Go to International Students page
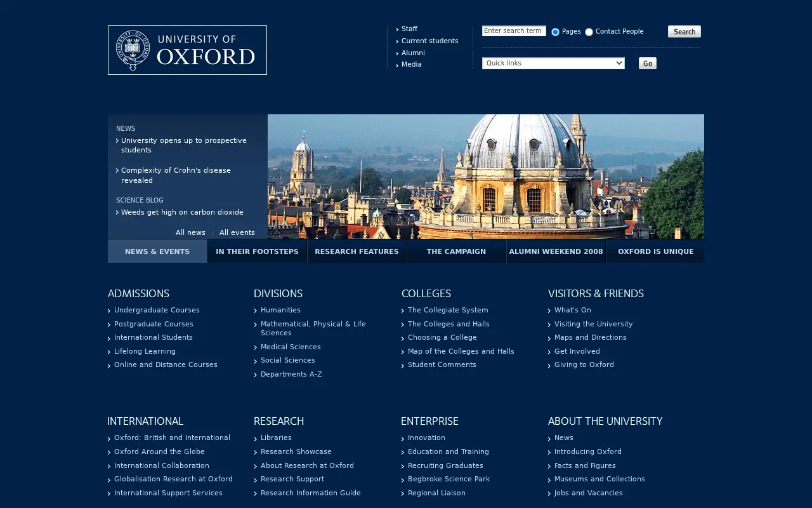Screen dimensions: 812x508 coord(154,337)
